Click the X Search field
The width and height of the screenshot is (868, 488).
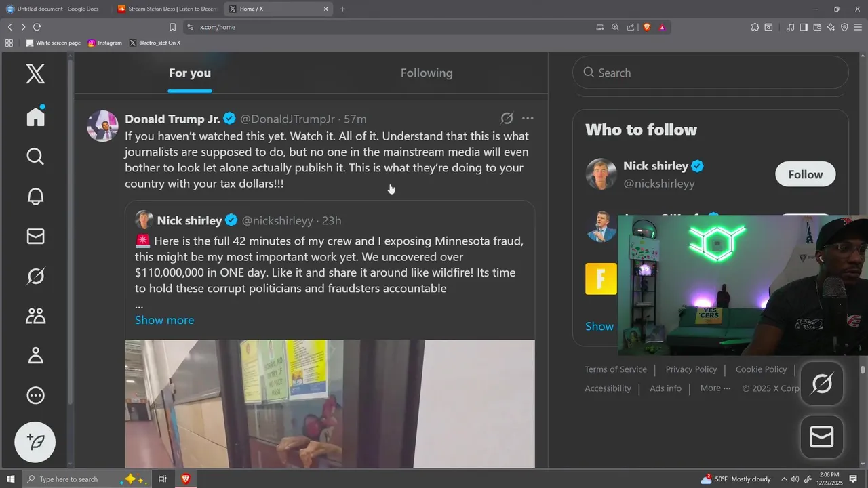[x=711, y=73]
